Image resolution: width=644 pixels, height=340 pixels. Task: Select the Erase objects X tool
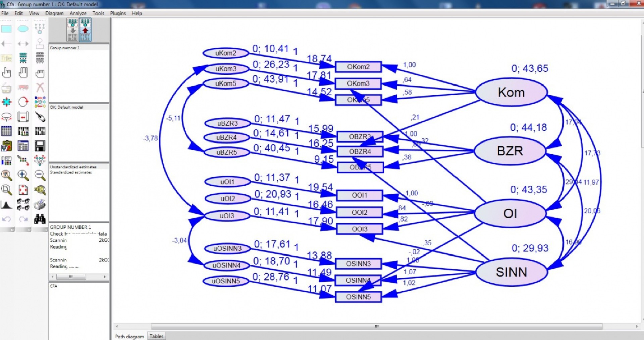[40, 88]
